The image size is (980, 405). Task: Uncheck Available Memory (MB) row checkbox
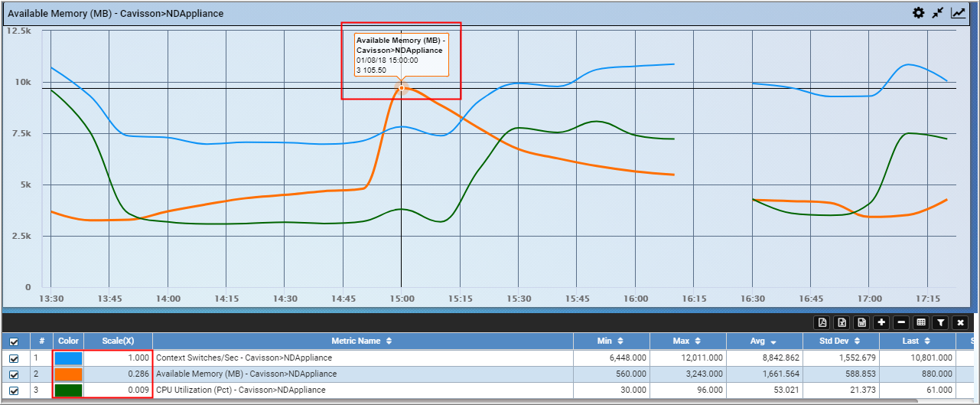14,374
